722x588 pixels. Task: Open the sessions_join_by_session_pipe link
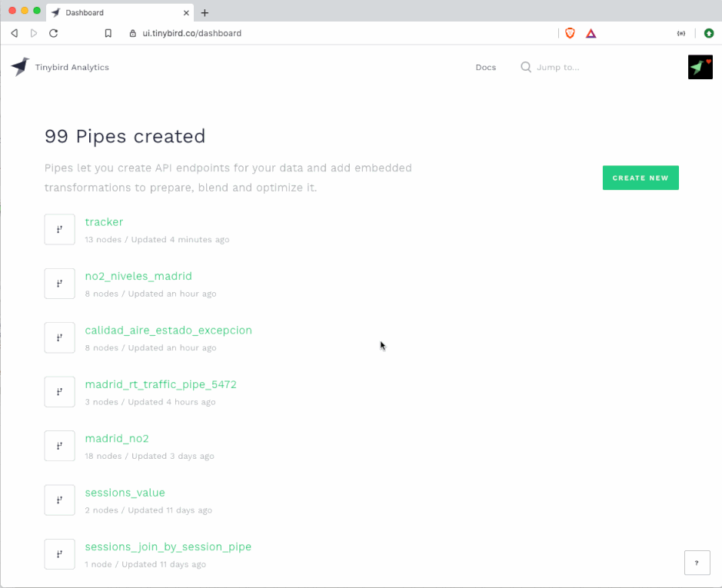point(168,547)
